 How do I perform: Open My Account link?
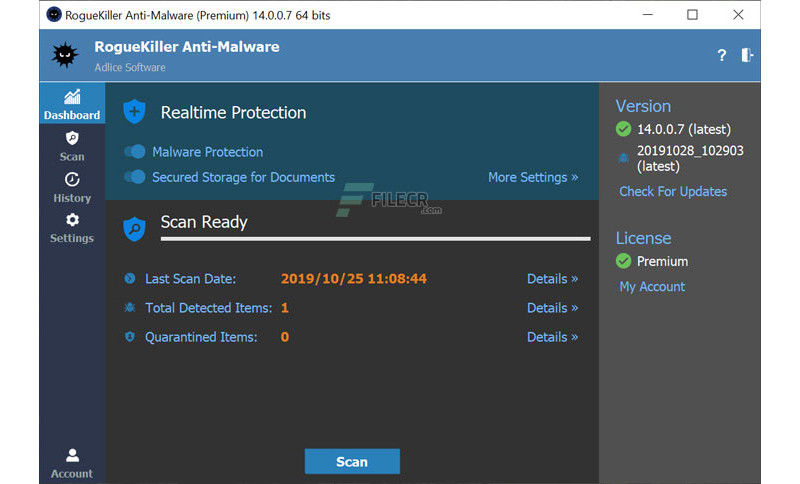coord(652,287)
